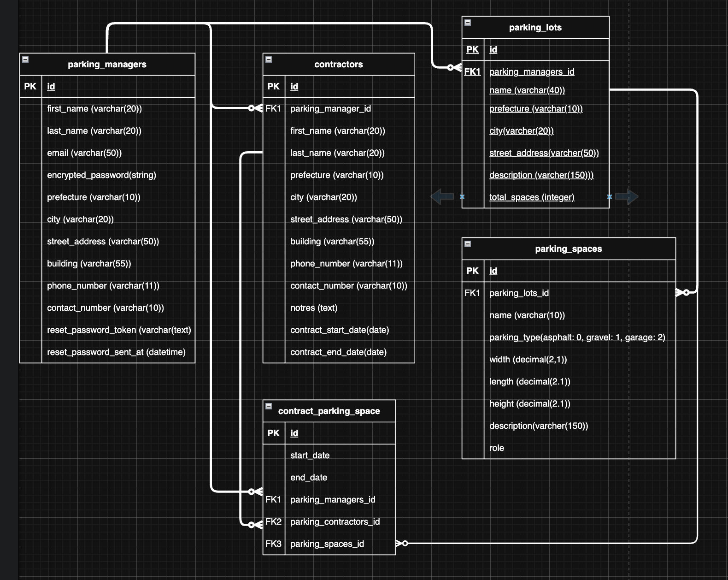The image size is (728, 580).
Task: Select contact_number row in parking_managers table
Action: click(107, 308)
